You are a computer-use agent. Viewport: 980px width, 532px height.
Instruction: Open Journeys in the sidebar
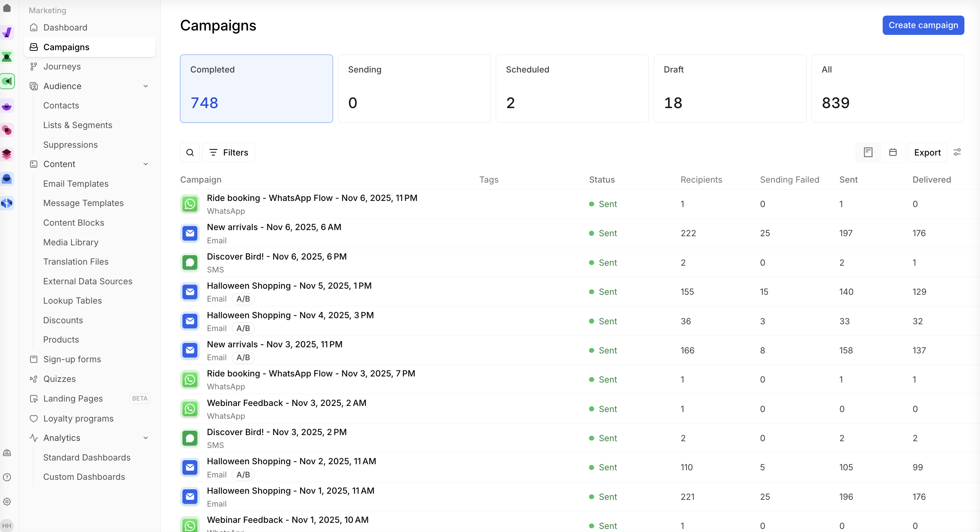[x=62, y=66]
